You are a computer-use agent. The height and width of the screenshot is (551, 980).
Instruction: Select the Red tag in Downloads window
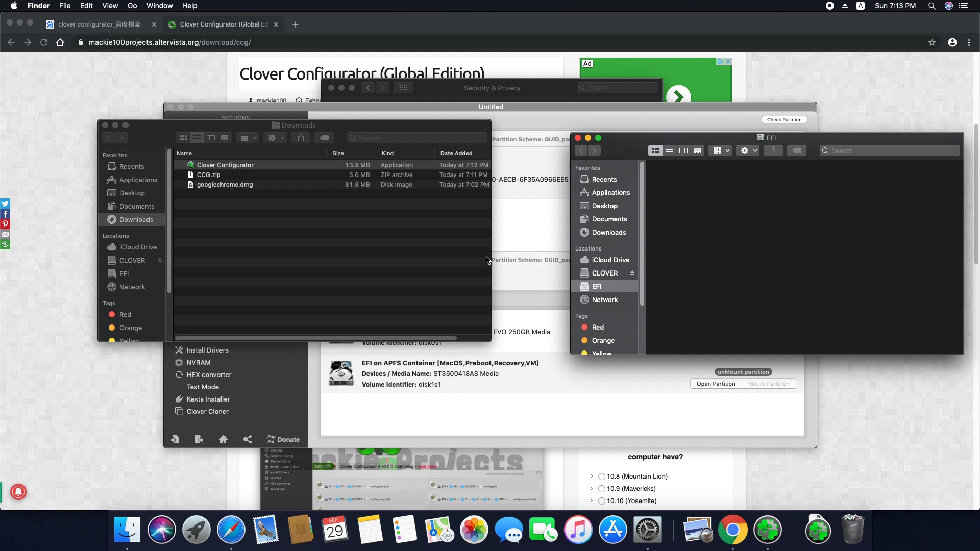pyautogui.click(x=125, y=314)
